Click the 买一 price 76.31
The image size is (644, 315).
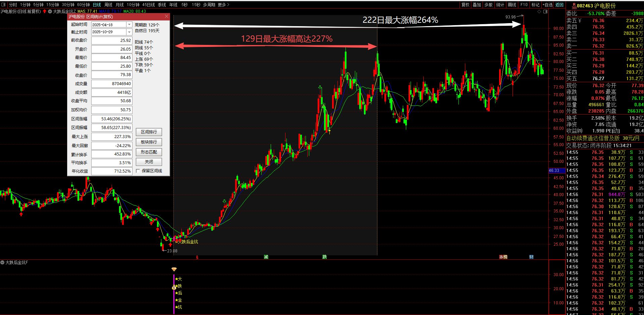pos(598,53)
